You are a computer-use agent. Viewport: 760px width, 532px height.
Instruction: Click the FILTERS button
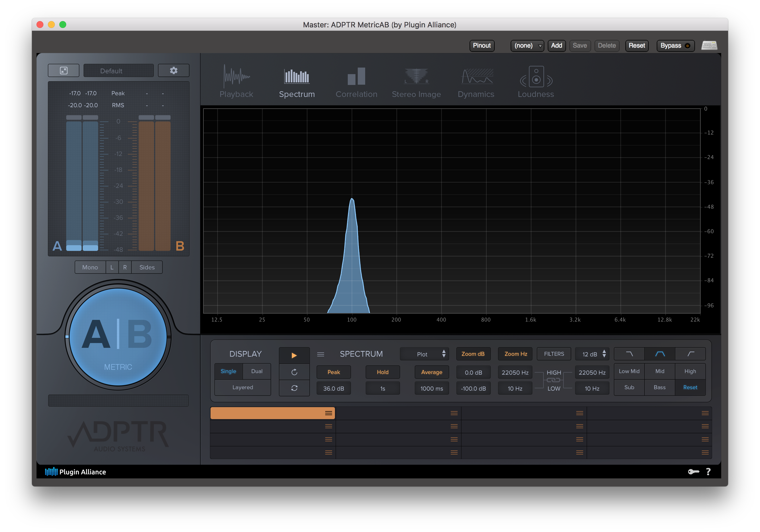[554, 354]
